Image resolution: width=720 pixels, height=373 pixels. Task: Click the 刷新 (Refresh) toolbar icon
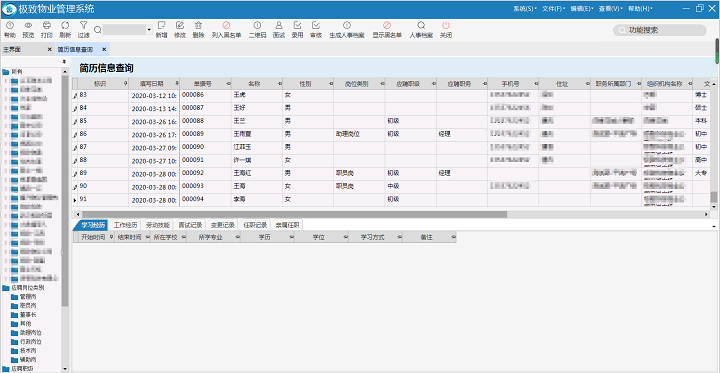[x=65, y=26]
